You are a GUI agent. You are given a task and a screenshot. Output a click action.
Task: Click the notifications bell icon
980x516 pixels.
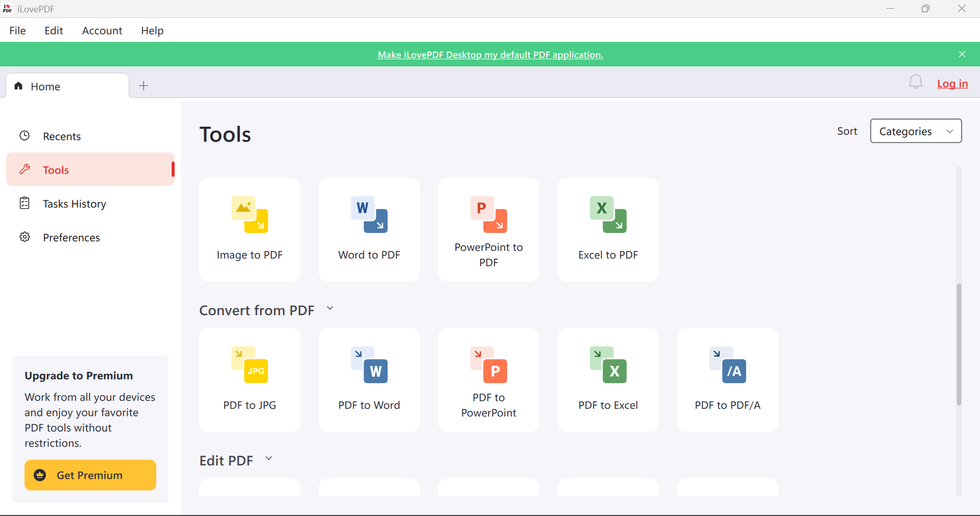tap(916, 82)
